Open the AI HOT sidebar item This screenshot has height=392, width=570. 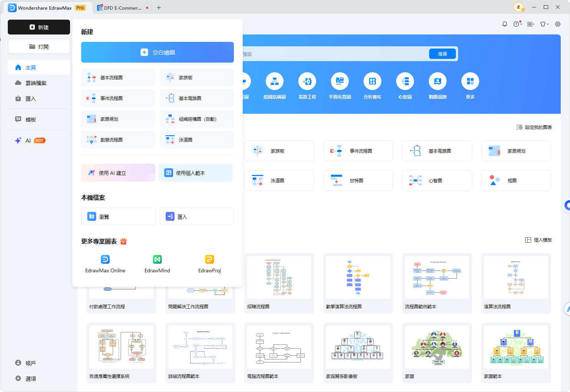[x=39, y=140]
